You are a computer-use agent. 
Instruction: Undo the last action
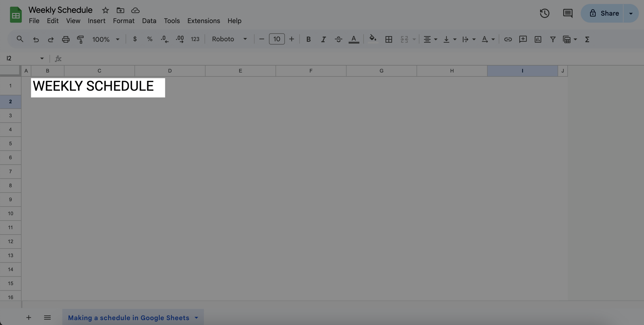tap(36, 40)
